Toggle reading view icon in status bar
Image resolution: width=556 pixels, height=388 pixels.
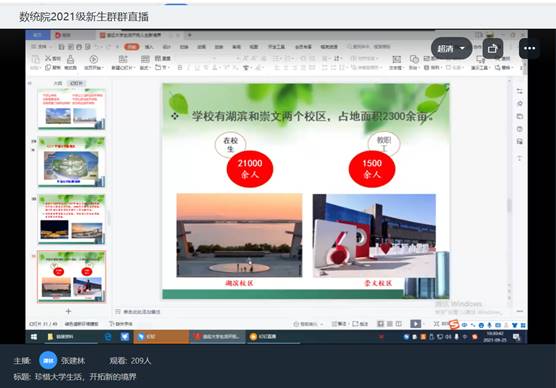[x=399, y=323]
